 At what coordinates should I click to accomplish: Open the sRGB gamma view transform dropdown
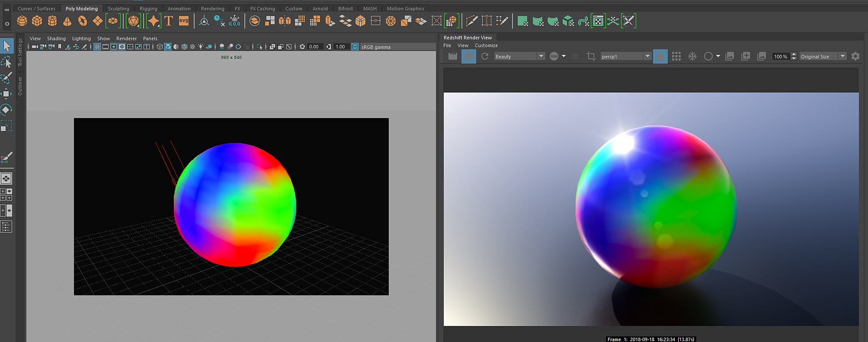[398, 47]
